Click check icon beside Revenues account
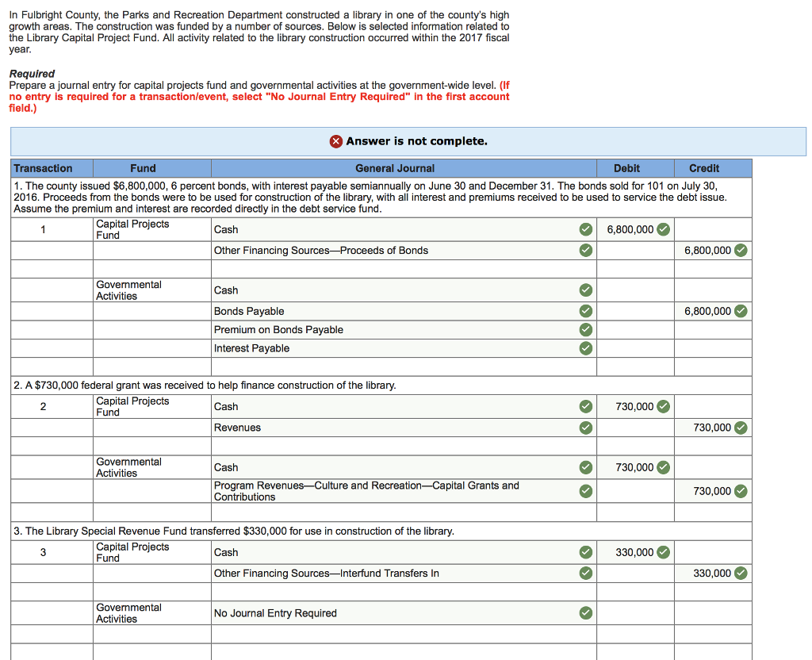Viewport: 812px width, 660px height. [x=586, y=428]
